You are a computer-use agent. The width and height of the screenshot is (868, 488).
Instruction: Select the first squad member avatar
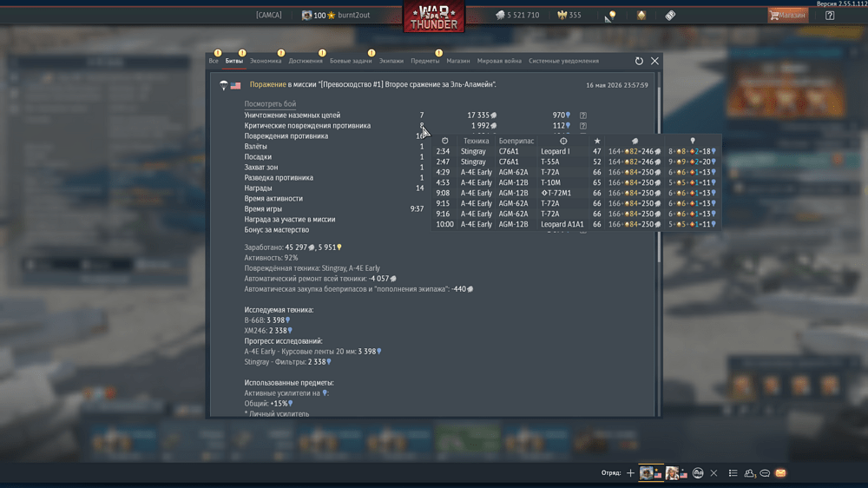tap(646, 473)
